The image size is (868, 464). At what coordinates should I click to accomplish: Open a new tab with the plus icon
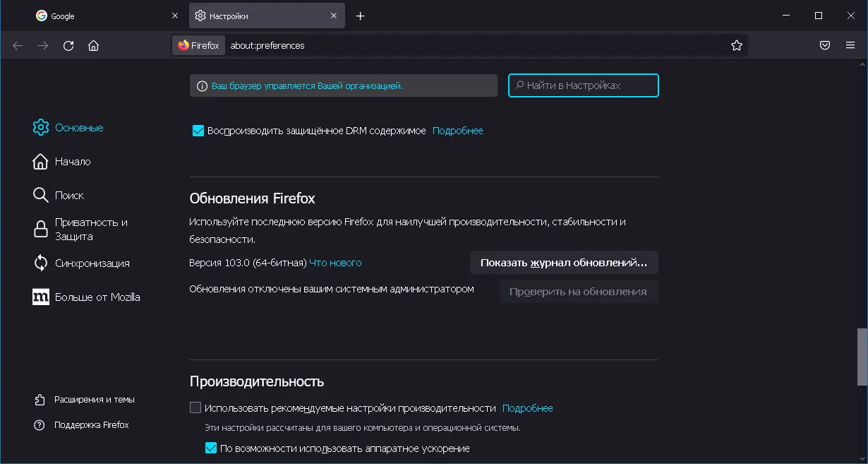[x=361, y=16]
